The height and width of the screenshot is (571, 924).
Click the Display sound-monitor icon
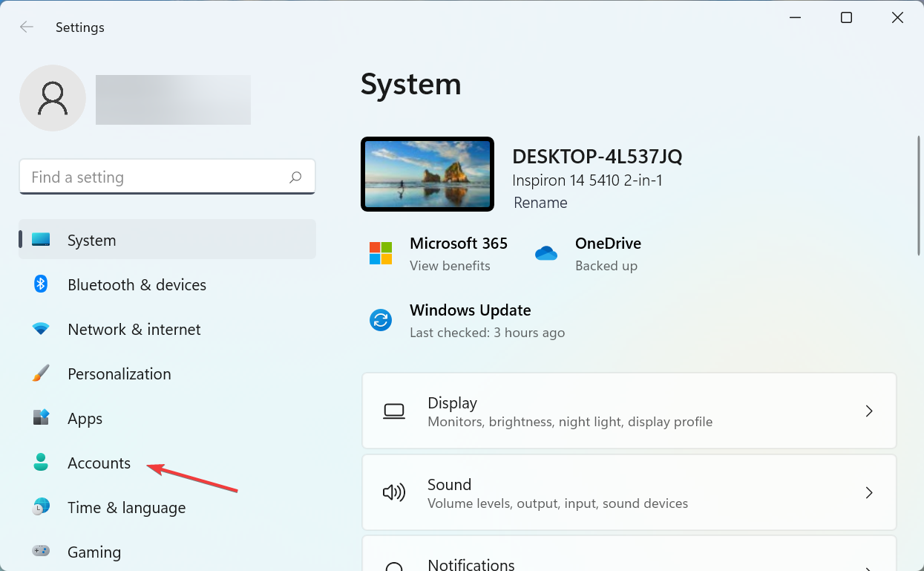(x=394, y=411)
